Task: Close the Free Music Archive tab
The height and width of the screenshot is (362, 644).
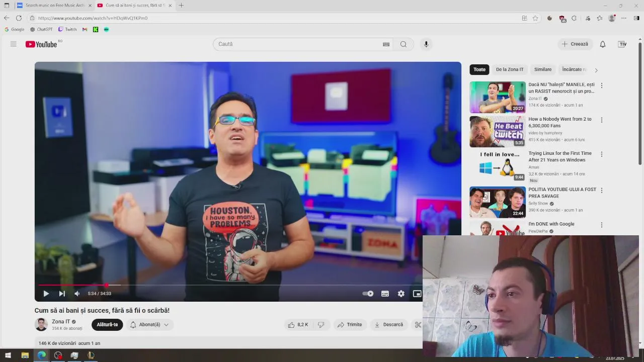Action: click(90, 6)
